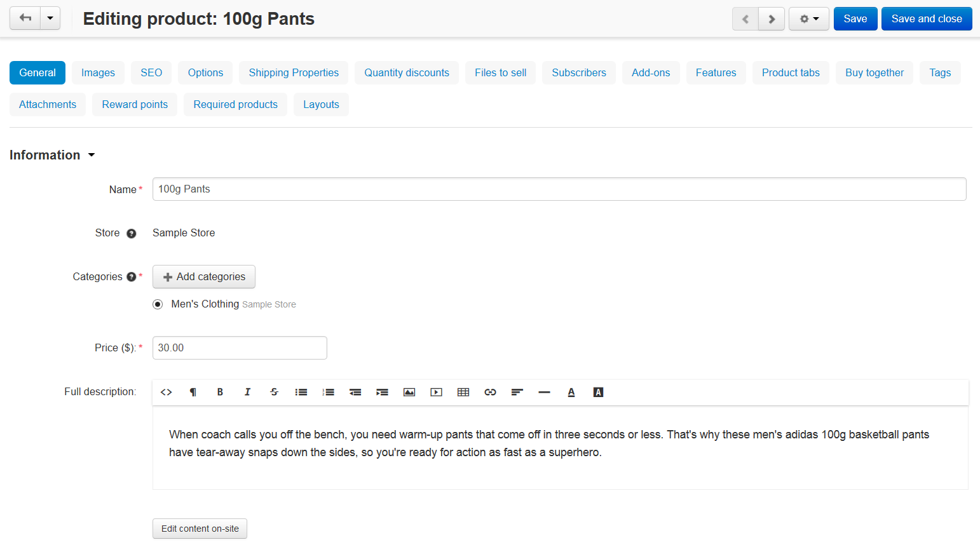Go to previous product arrow
The image size is (980, 547).
pos(745,19)
